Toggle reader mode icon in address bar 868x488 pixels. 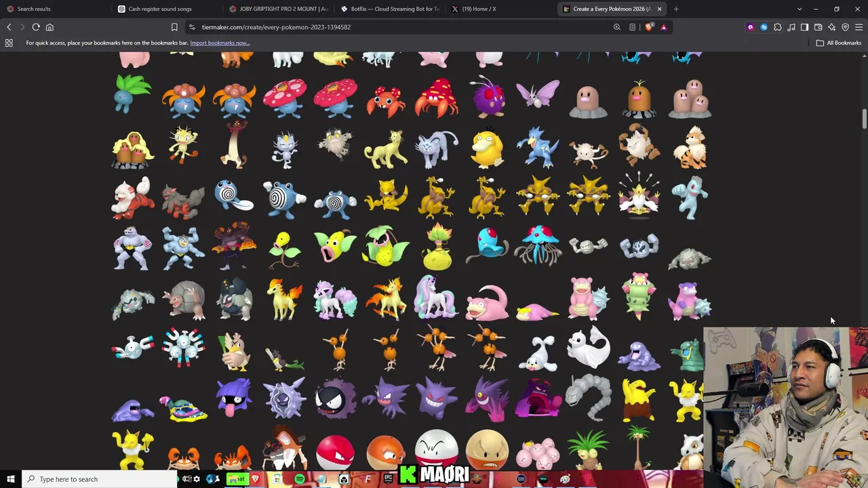click(632, 27)
